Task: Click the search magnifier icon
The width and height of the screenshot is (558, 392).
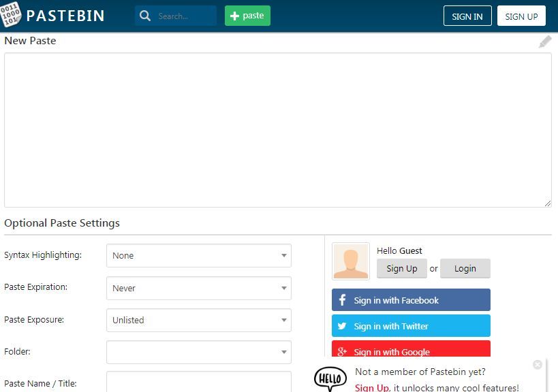Action: point(145,16)
